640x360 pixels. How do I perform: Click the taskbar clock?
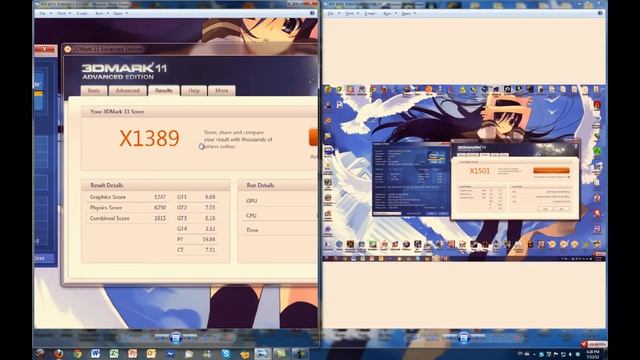[x=593, y=353]
